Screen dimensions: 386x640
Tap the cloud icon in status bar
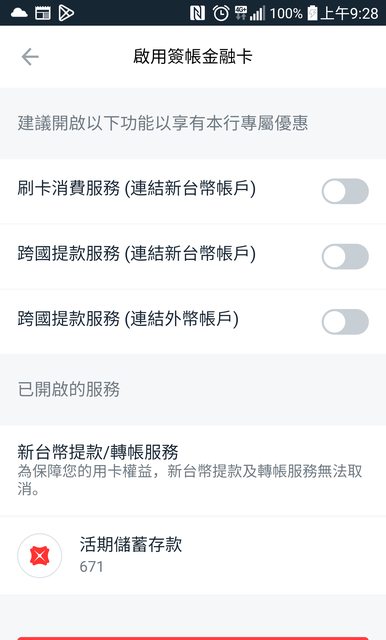[19, 13]
